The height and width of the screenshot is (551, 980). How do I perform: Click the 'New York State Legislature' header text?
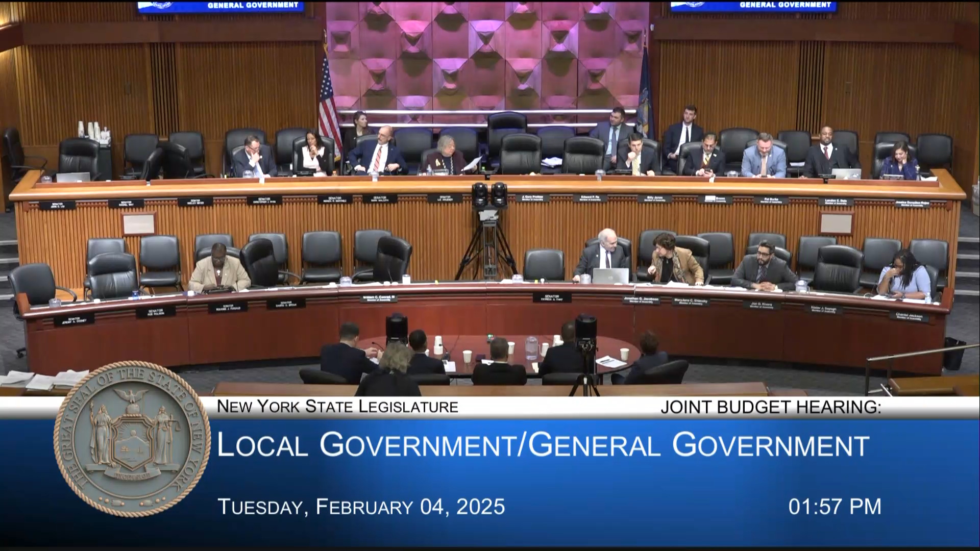337,407
